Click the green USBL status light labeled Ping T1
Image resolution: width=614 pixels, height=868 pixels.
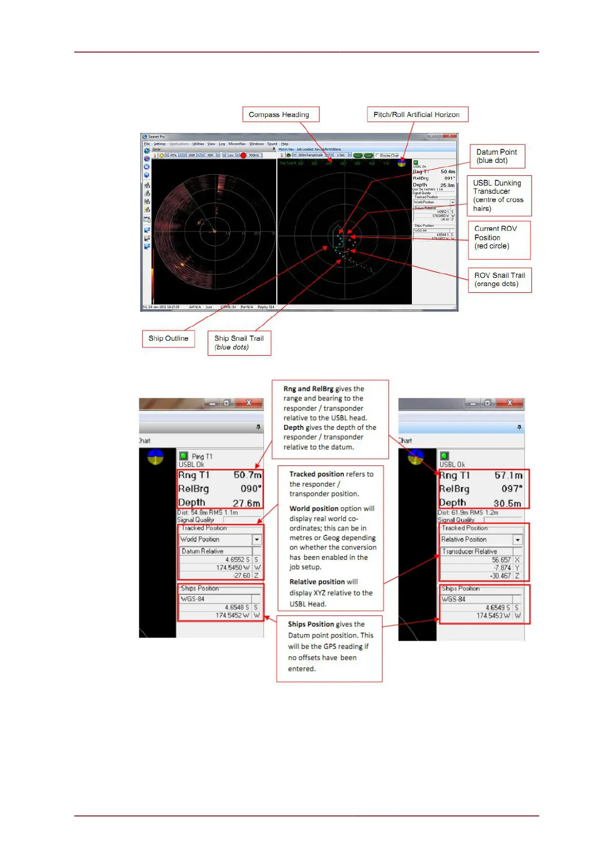coord(184,456)
